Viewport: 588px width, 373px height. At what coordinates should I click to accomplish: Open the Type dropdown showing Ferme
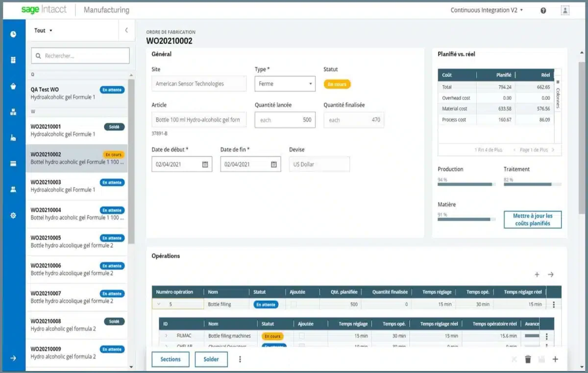point(285,84)
